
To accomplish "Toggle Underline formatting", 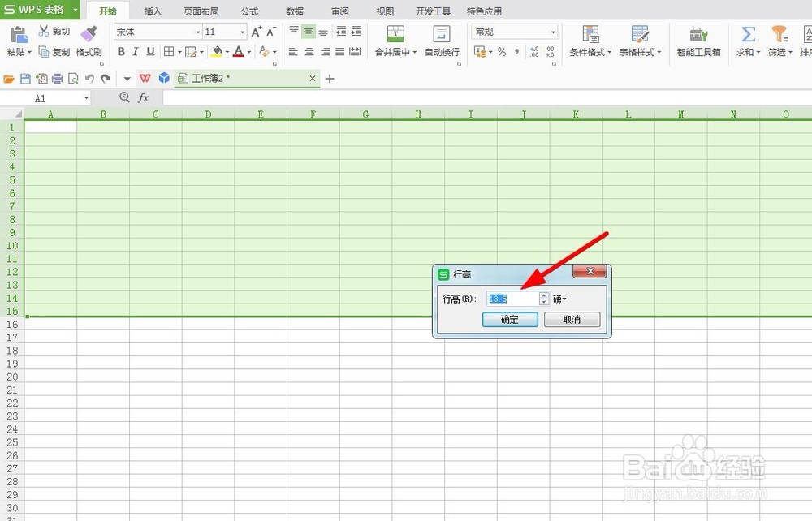I will tap(151, 51).
